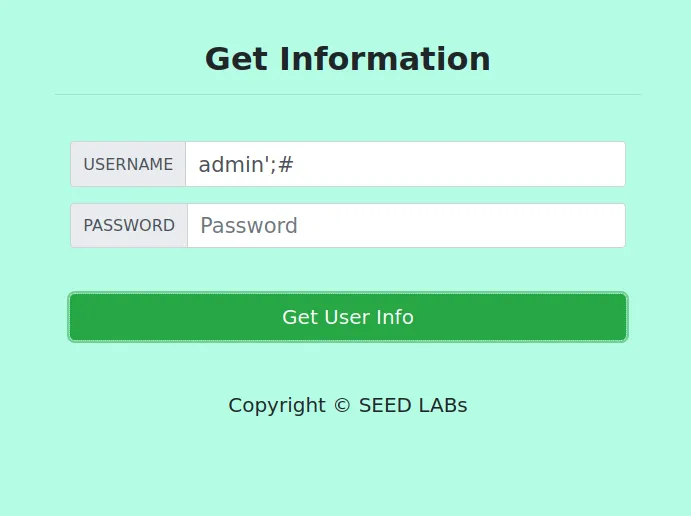Image resolution: width=691 pixels, height=516 pixels.
Task: Click the Get User Info button
Action: pos(347,317)
